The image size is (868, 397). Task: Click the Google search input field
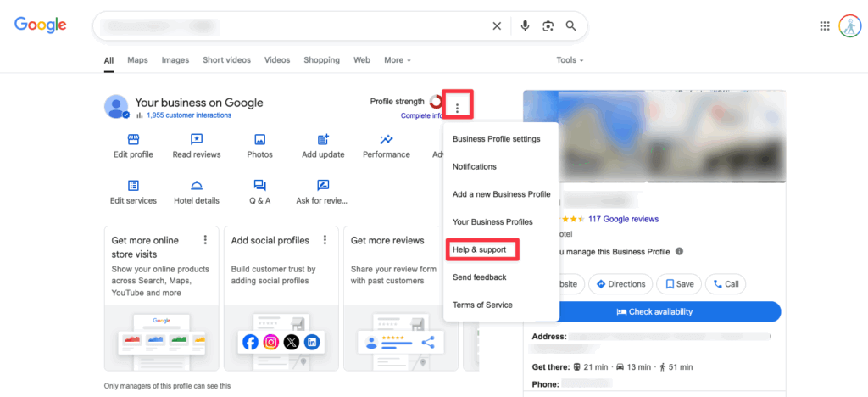pos(293,26)
